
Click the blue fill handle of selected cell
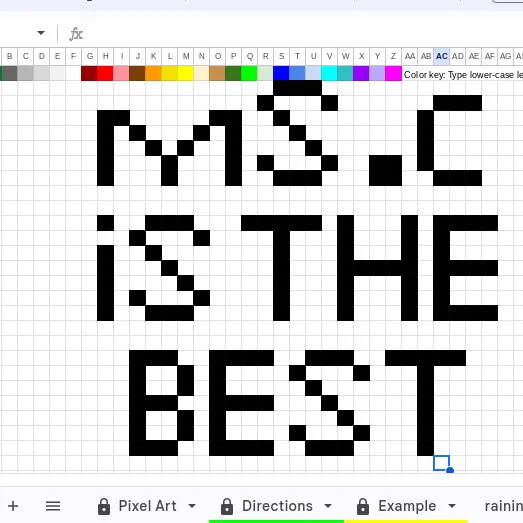(450, 470)
